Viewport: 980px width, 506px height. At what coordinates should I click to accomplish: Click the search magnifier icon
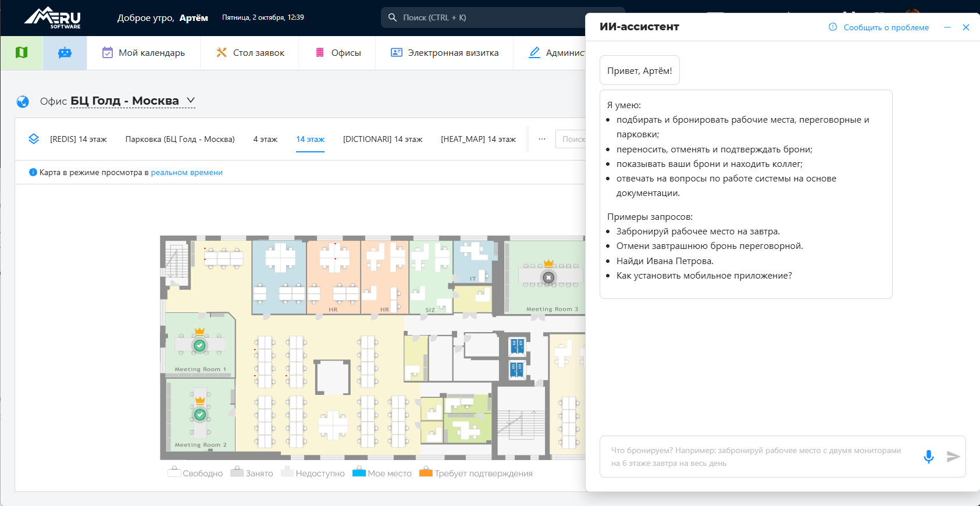pos(393,17)
